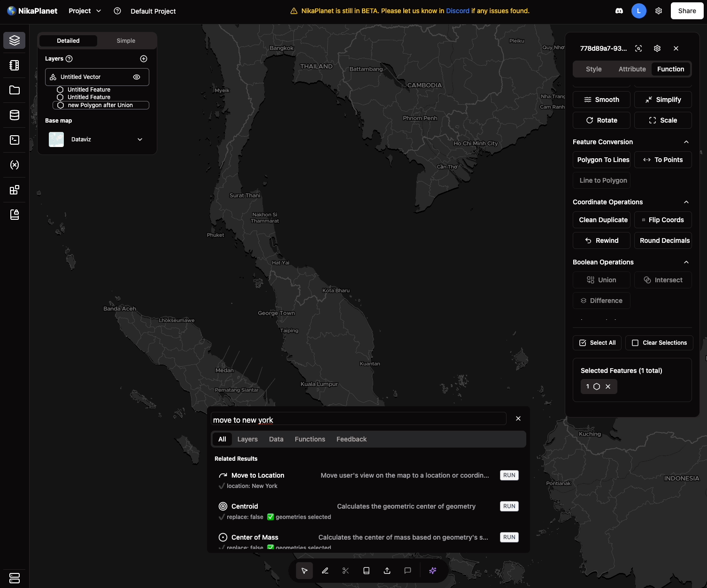This screenshot has height=588, width=707.
Task: Open the Function tab
Action: [x=671, y=69]
